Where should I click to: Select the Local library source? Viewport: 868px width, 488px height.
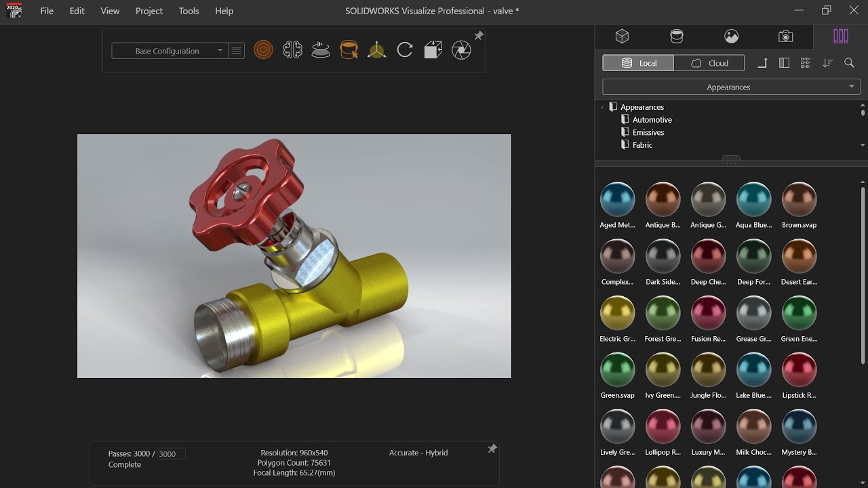tap(638, 63)
